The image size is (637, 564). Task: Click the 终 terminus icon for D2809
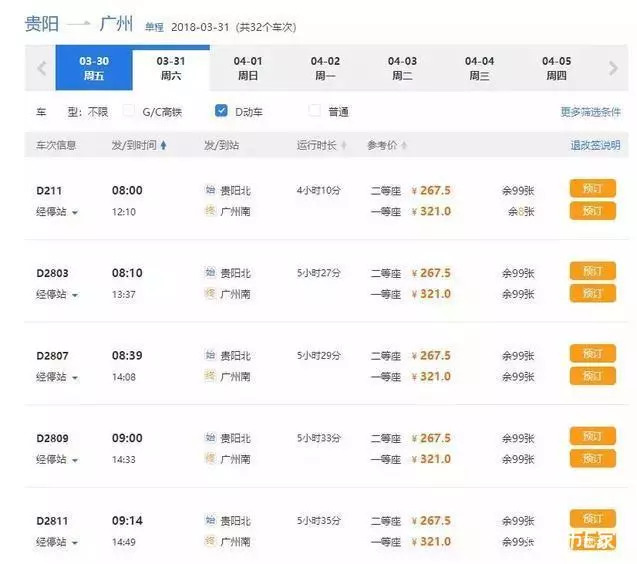pos(210,458)
